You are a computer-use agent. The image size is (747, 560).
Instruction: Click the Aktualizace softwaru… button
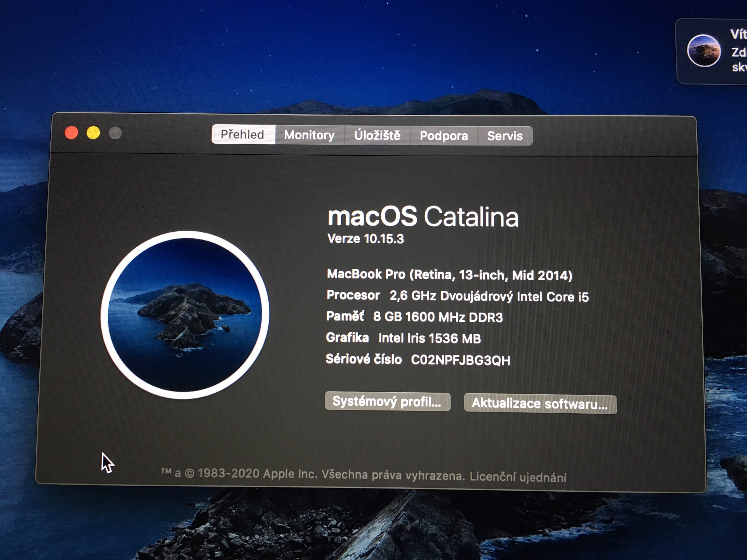(540, 404)
